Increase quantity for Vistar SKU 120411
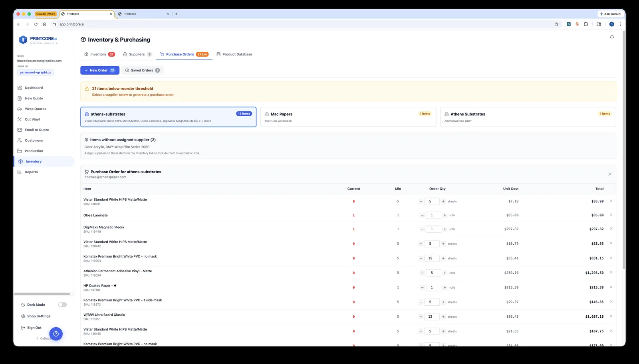This screenshot has width=639, height=364. pyautogui.click(x=443, y=202)
